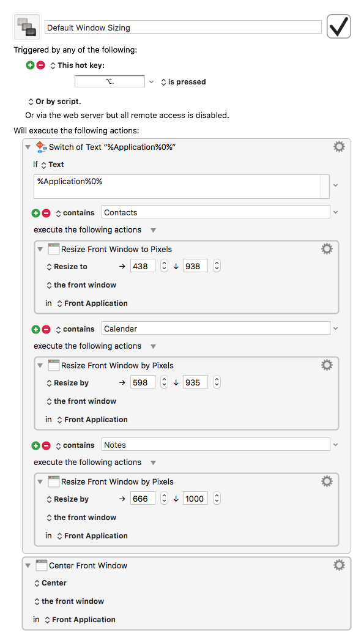Open gear menu of Contacts resize action
The image size is (364, 643).
pos(327,249)
